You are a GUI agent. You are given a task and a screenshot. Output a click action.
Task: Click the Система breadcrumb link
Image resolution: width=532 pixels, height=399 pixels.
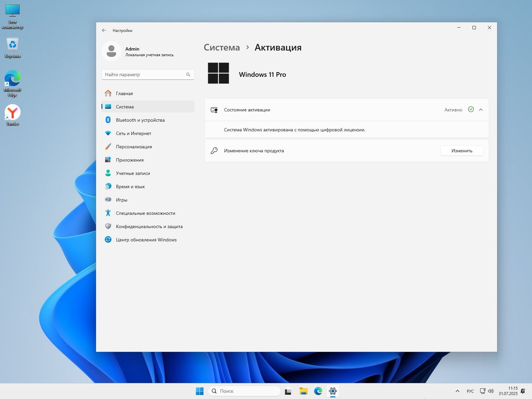coord(222,47)
